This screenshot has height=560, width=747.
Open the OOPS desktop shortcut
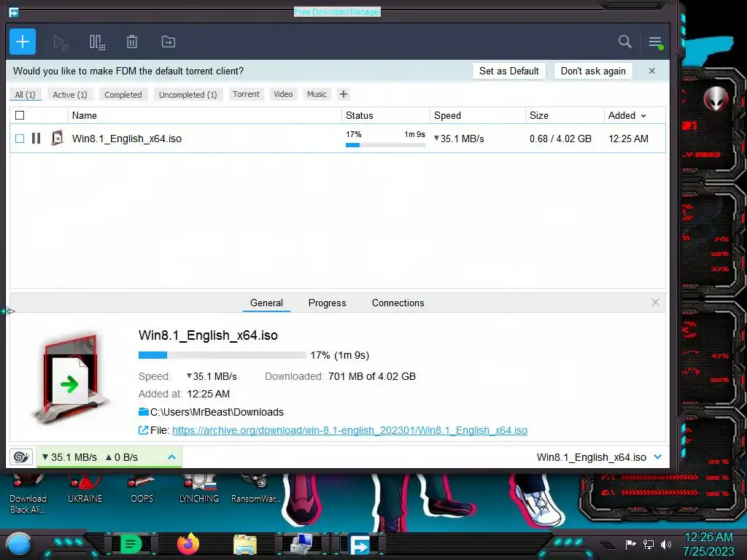pos(142,489)
